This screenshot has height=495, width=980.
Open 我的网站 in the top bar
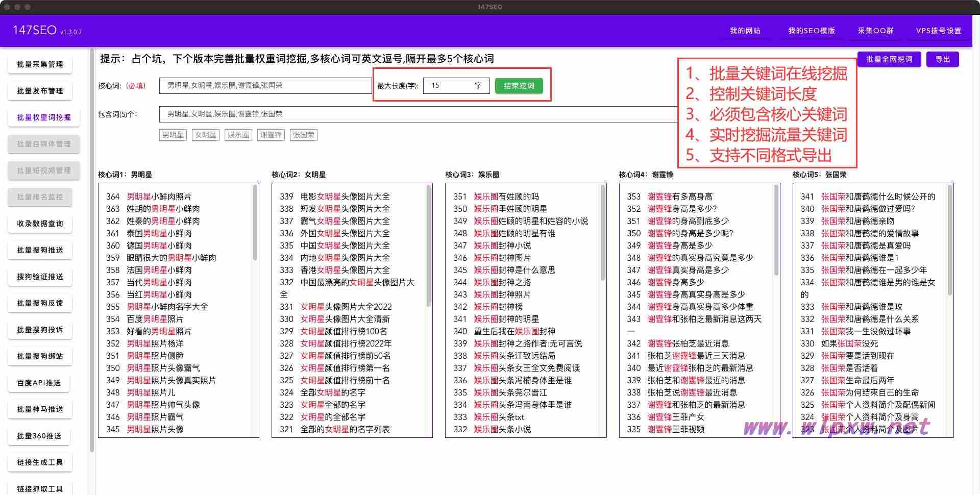(745, 31)
